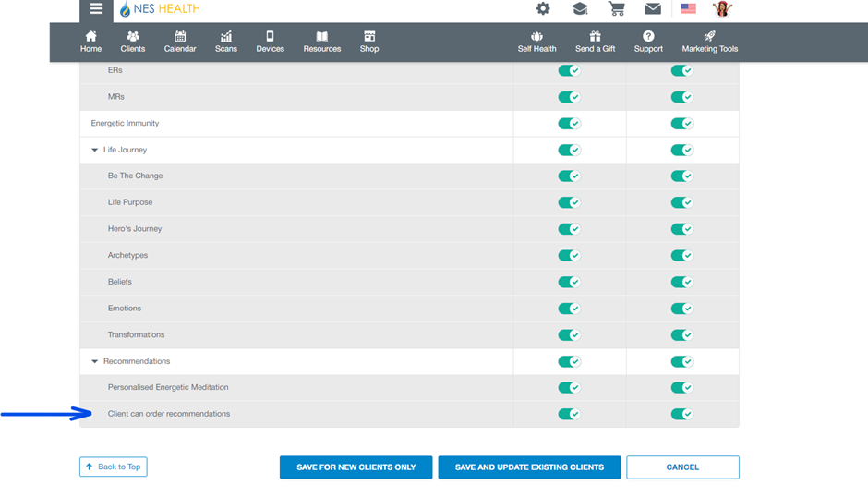
Task: Click Save For New Clients Only
Action: tap(356, 467)
